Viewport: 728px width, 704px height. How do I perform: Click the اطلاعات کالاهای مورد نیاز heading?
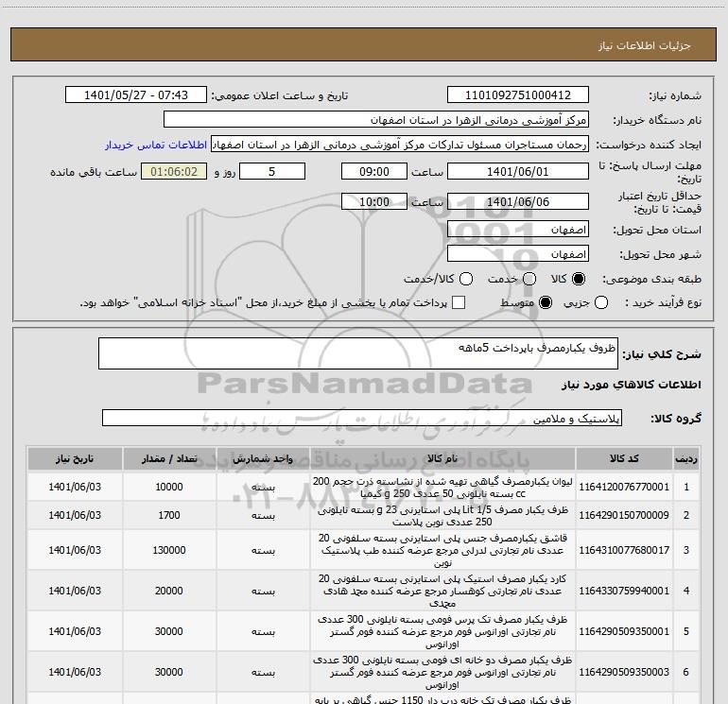click(x=632, y=385)
